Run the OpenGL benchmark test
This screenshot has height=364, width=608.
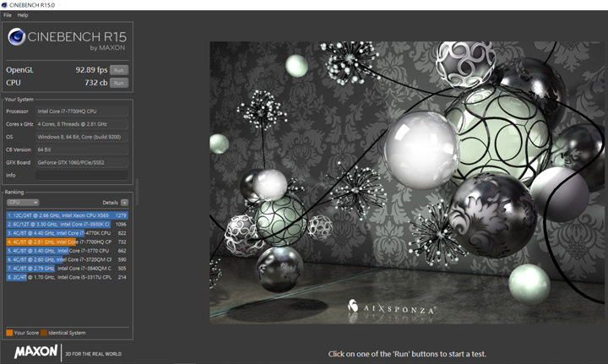(x=118, y=70)
